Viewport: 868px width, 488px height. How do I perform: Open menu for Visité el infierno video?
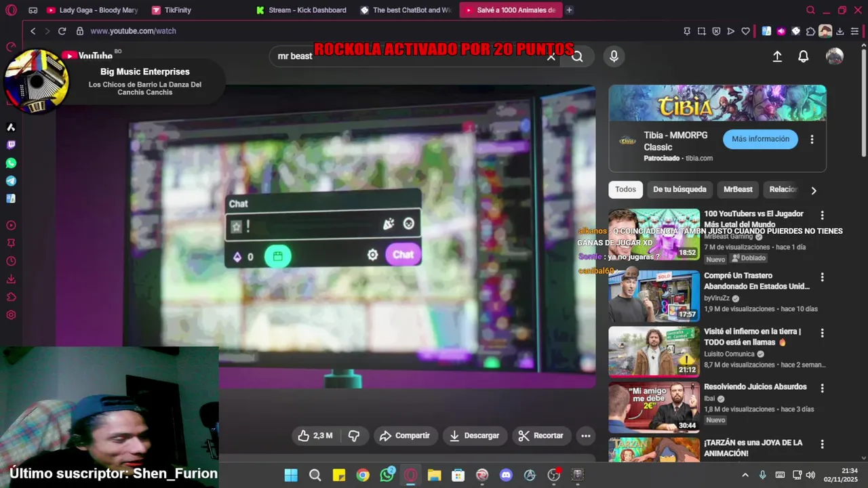click(822, 333)
